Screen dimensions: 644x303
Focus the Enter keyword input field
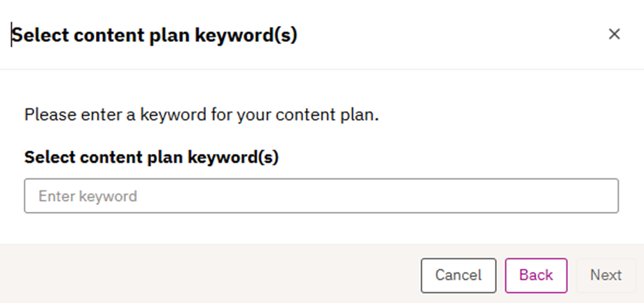click(x=321, y=196)
